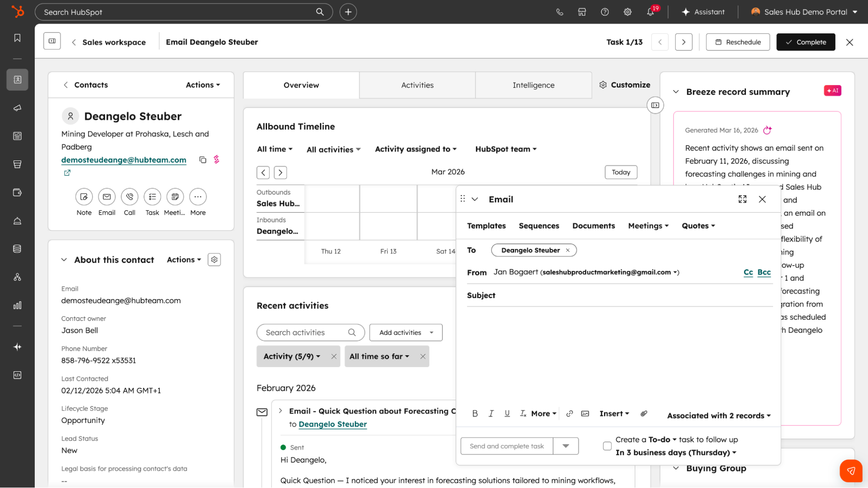This screenshot has height=488, width=868.
Task: Open About this contact settings gear
Action: point(215,260)
